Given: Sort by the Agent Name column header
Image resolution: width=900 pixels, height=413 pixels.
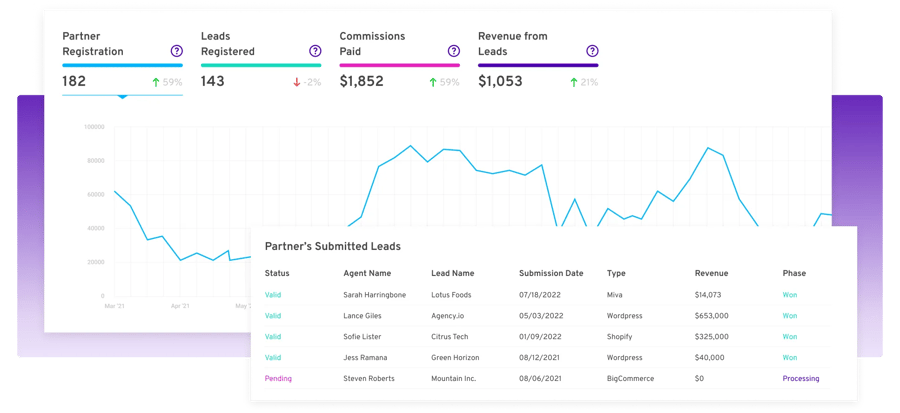Looking at the screenshot, I should tap(365, 273).
